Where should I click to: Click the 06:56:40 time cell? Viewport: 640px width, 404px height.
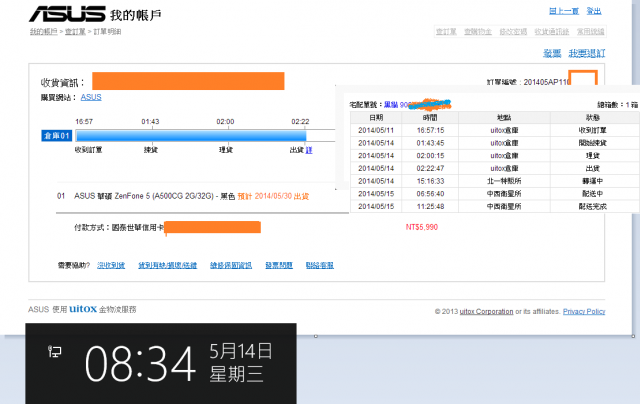430,193
